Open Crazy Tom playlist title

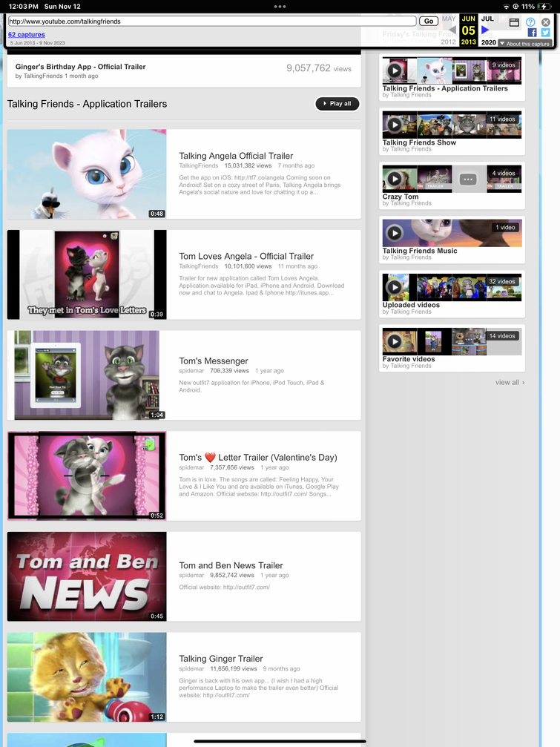401,197
